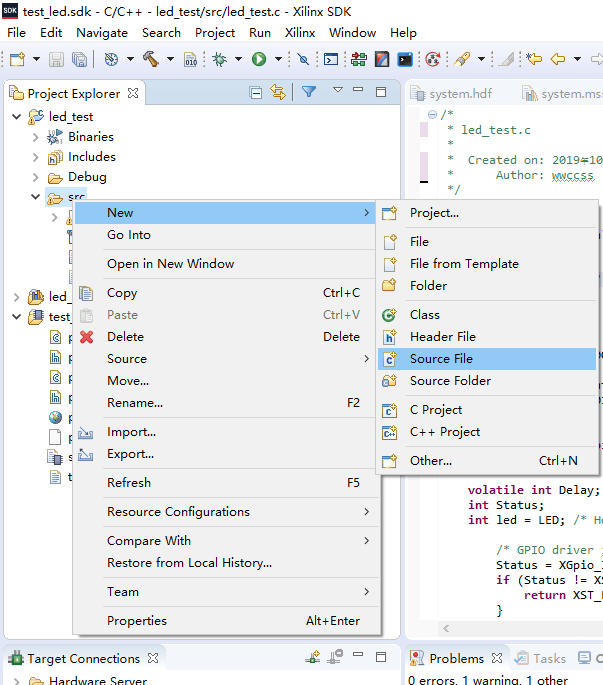
Task: Open dropdown next to build configuration icon
Action: 130,59
